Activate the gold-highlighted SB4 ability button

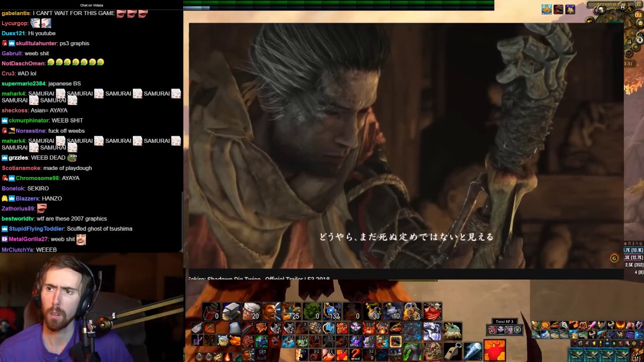[x=396, y=341]
